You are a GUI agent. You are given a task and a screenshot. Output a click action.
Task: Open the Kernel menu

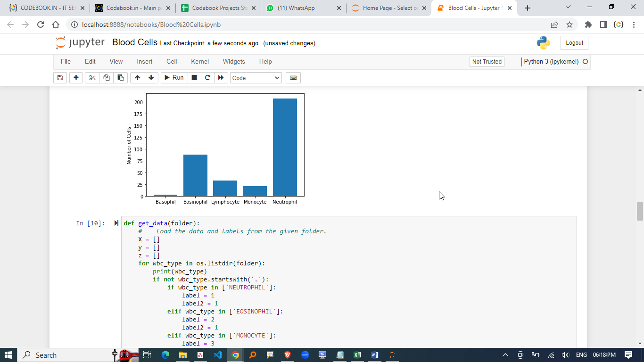tap(200, 62)
